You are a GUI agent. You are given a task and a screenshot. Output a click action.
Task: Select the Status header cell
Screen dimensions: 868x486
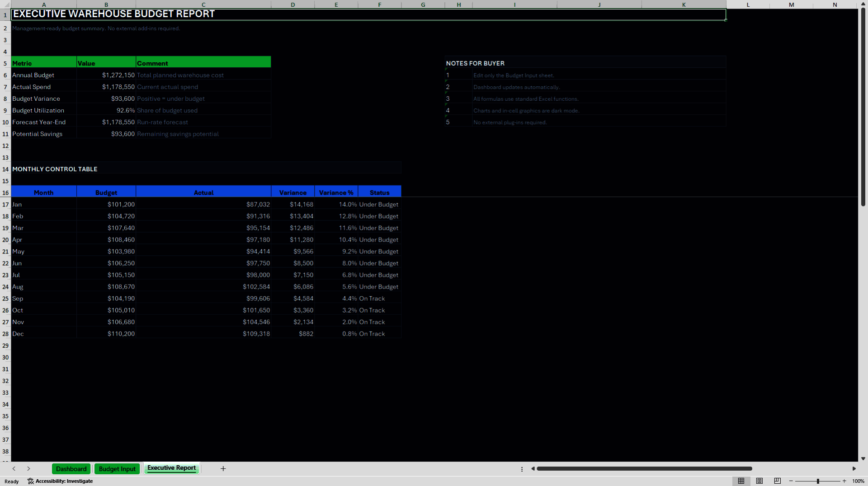pos(379,192)
